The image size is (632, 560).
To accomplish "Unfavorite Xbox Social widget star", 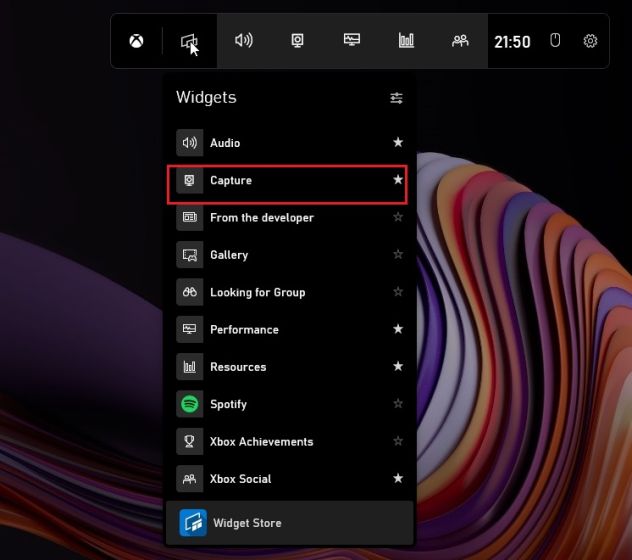I will pyautogui.click(x=398, y=478).
